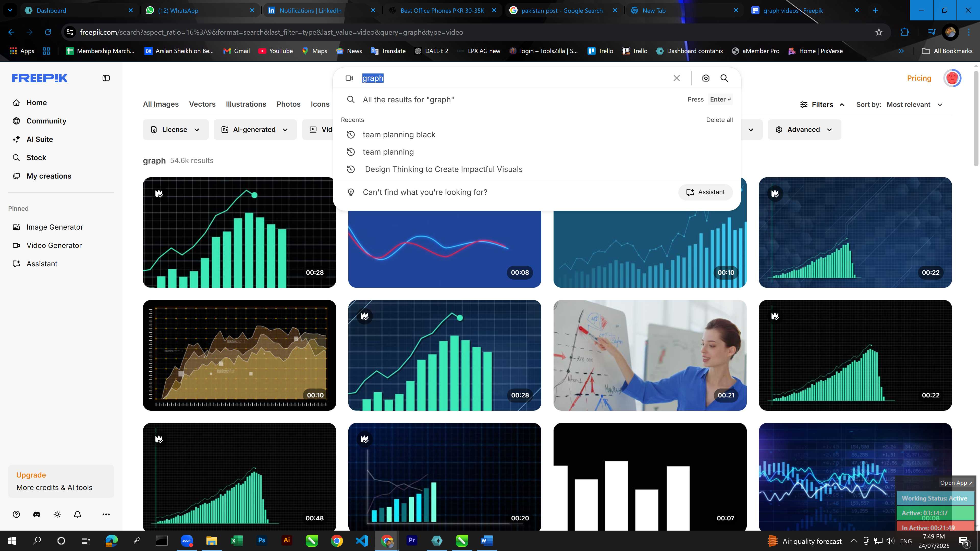980x551 pixels.
Task: Open white bars on black video 00:07
Action: click(650, 477)
